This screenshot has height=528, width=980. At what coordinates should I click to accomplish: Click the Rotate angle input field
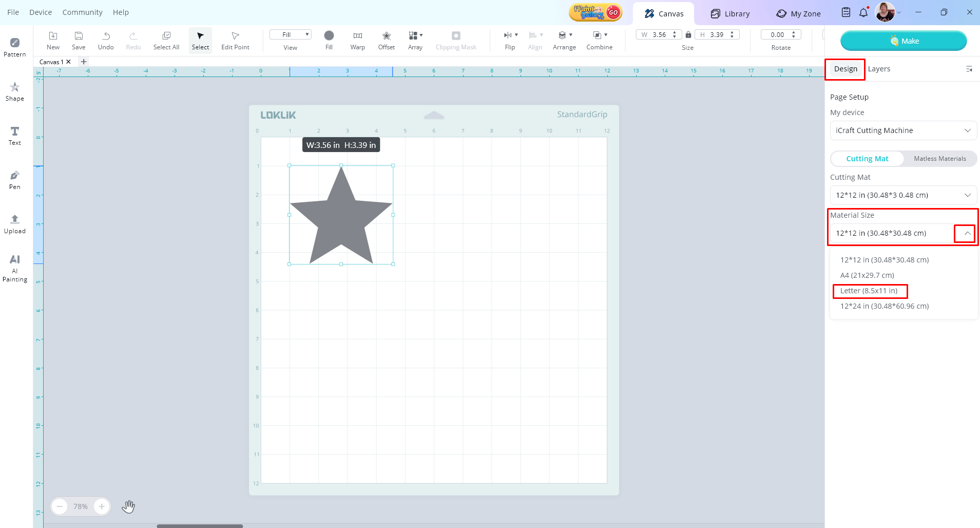[777, 35]
